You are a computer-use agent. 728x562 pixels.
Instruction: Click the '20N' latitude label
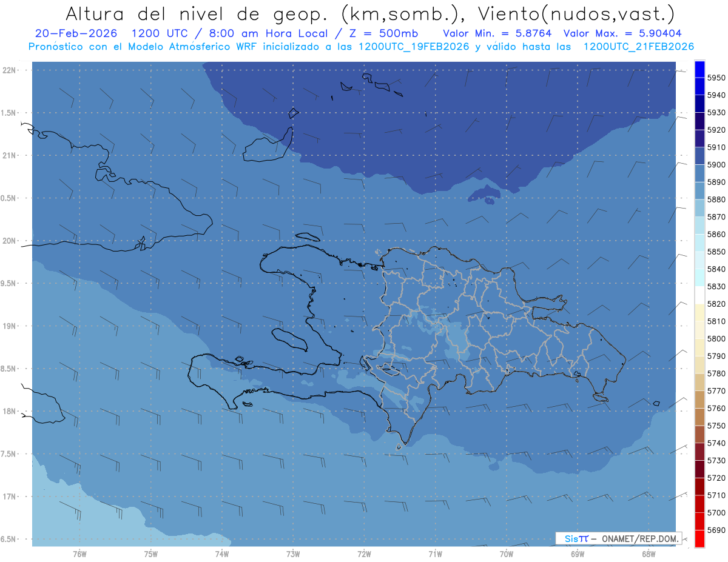[10, 241]
